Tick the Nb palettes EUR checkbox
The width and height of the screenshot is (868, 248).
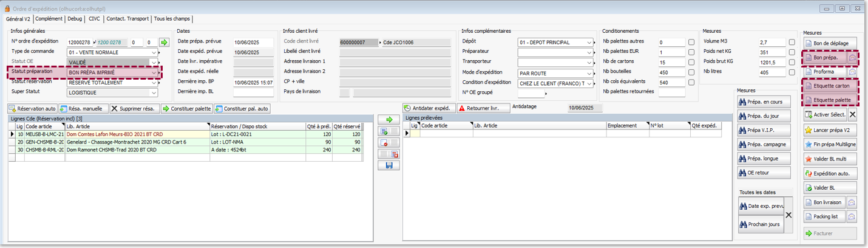click(692, 52)
